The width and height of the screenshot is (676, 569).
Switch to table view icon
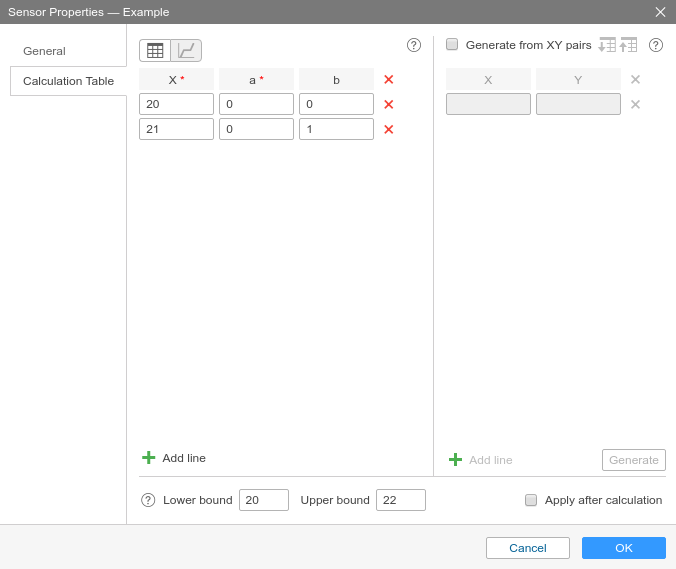[155, 50]
